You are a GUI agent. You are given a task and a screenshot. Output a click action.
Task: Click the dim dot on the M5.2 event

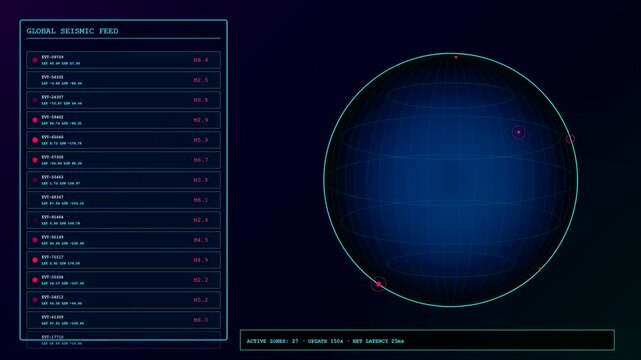[35, 300]
